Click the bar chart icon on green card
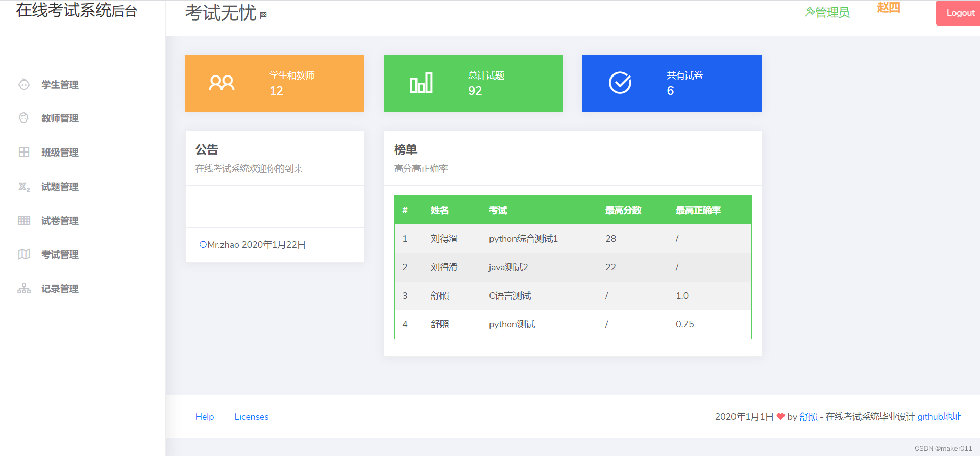Viewport: 980px width, 456px height. 421,83
